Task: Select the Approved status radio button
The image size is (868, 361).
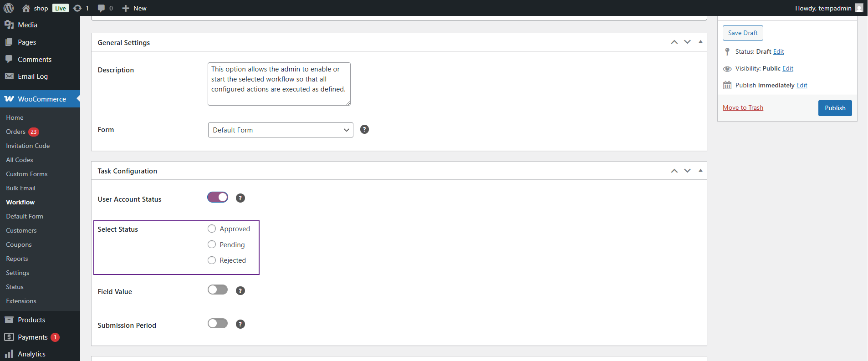Action: tap(212, 229)
